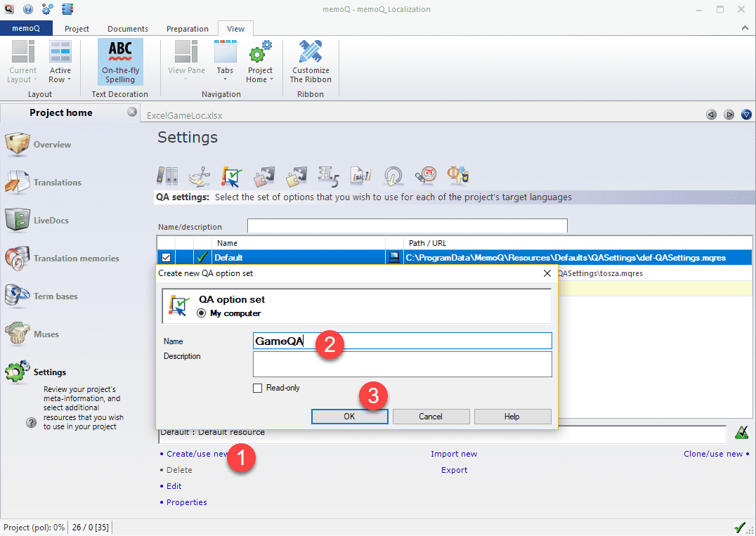Image resolution: width=756 pixels, height=536 pixels.
Task: Switch to the Preparation ribbon tab
Action: pos(188,29)
